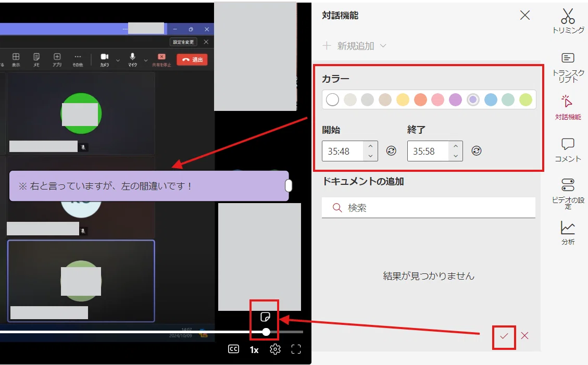Cancel the callout with the red X
The height and width of the screenshot is (365, 588).
tap(524, 336)
